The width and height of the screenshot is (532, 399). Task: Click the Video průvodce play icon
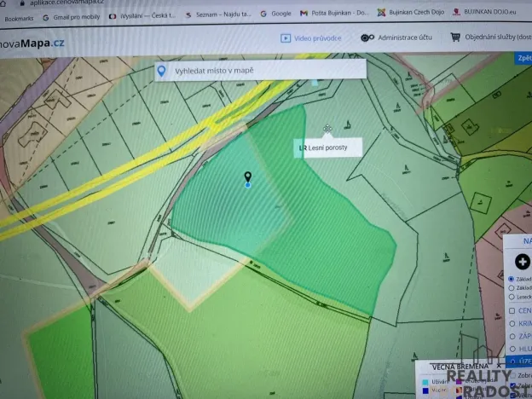(285, 38)
